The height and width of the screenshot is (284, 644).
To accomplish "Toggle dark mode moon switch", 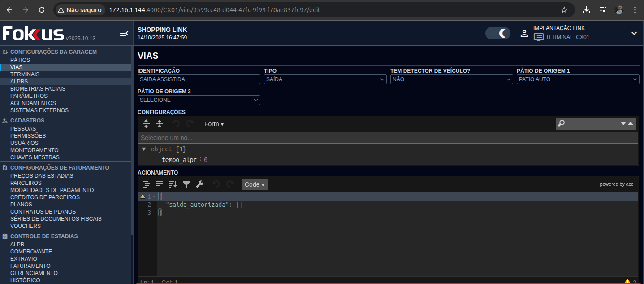I will [497, 33].
